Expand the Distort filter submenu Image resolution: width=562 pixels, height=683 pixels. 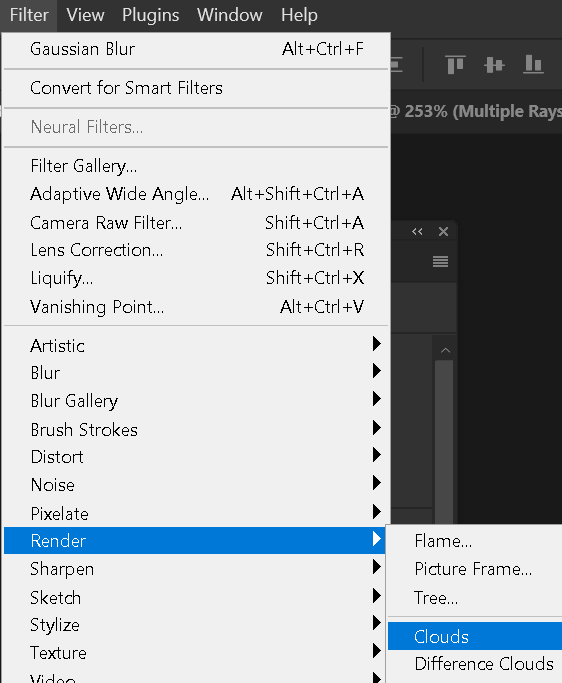point(195,456)
